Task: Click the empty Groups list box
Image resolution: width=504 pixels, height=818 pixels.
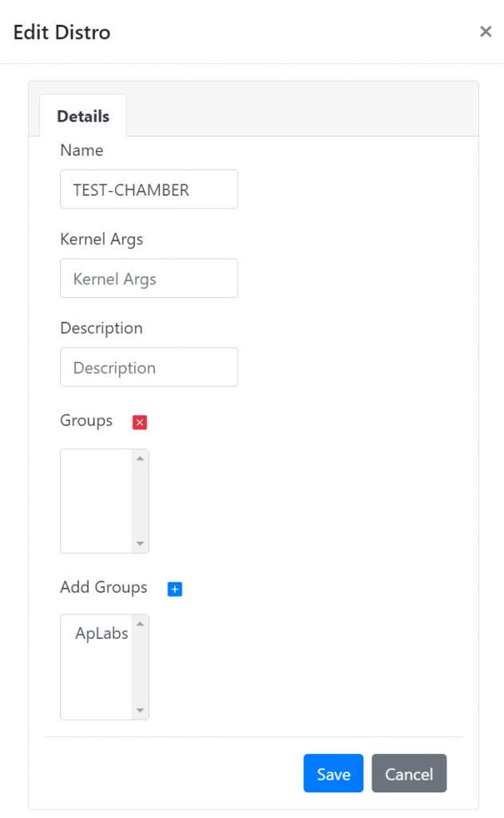Action: coord(97,501)
